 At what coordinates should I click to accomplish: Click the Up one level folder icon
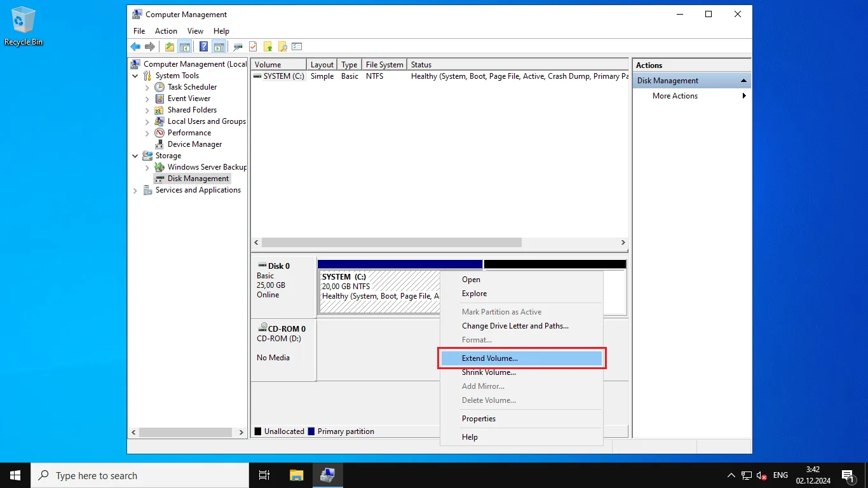(x=169, y=46)
